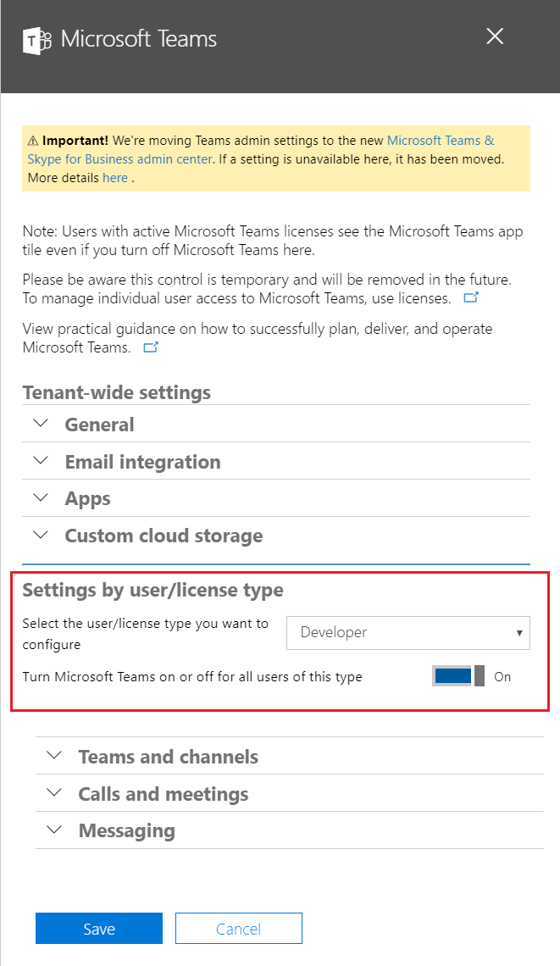Viewport: 560px width, 966px height.
Task: Click the Cancel button
Action: (x=238, y=929)
